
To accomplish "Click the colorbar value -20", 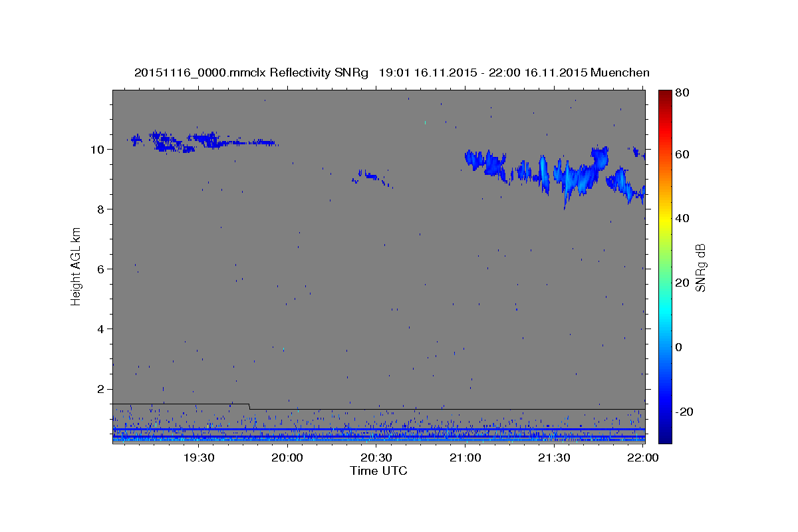I will tap(686, 412).
